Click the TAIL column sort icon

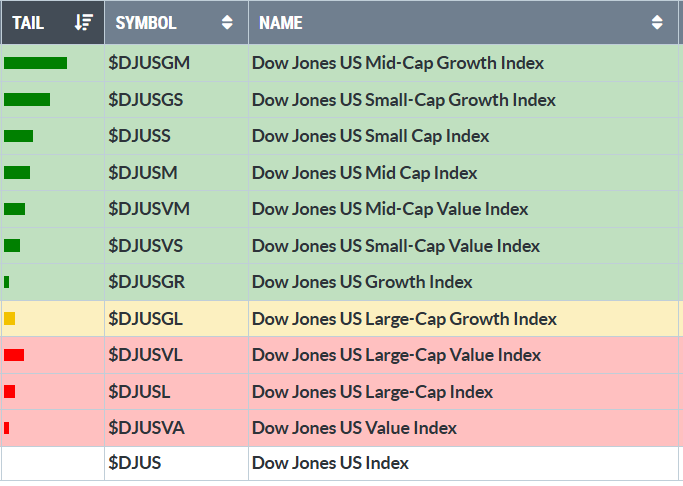84,22
